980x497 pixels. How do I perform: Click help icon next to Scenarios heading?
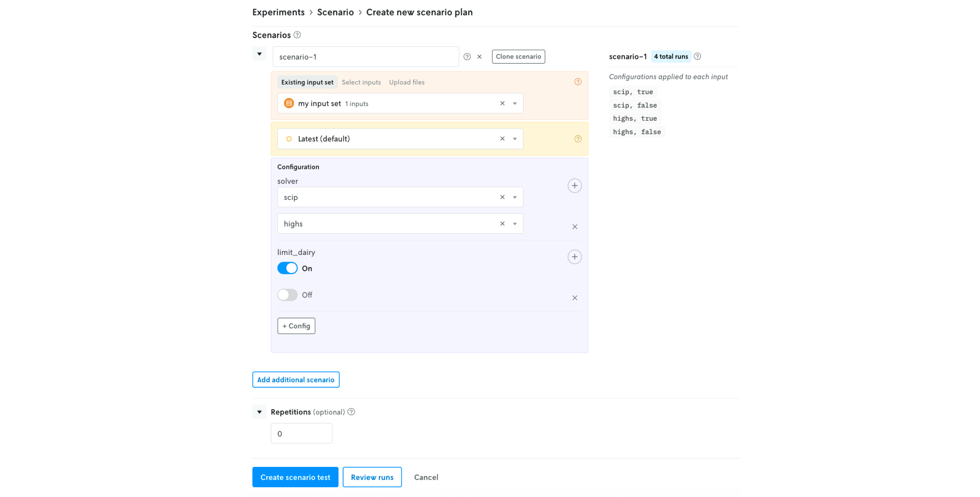point(297,35)
